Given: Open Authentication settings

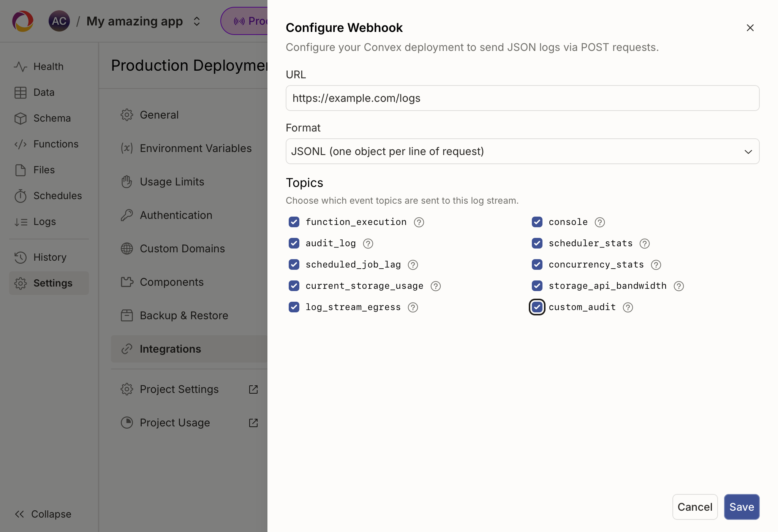Looking at the screenshot, I should pyautogui.click(x=189, y=215).
